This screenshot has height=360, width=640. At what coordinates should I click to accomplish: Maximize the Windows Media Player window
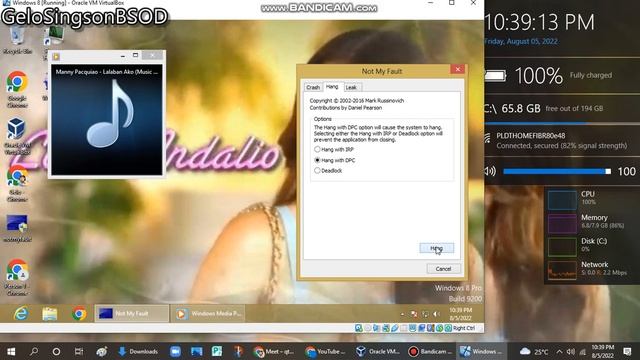[136, 55]
